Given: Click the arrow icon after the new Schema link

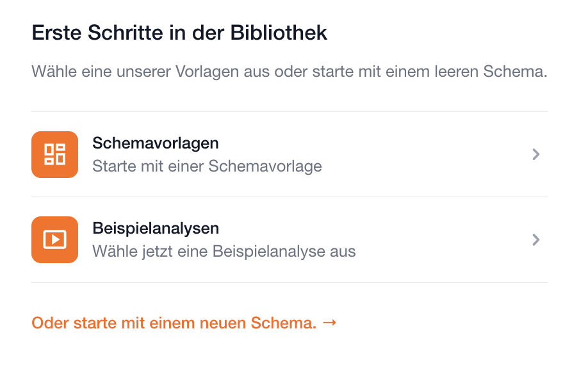Looking at the screenshot, I should [x=329, y=323].
